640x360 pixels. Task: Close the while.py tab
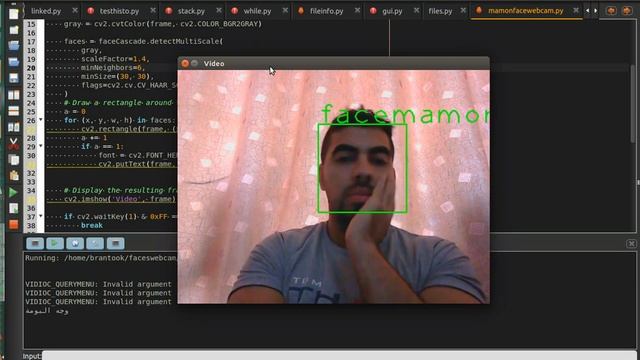coord(285,10)
